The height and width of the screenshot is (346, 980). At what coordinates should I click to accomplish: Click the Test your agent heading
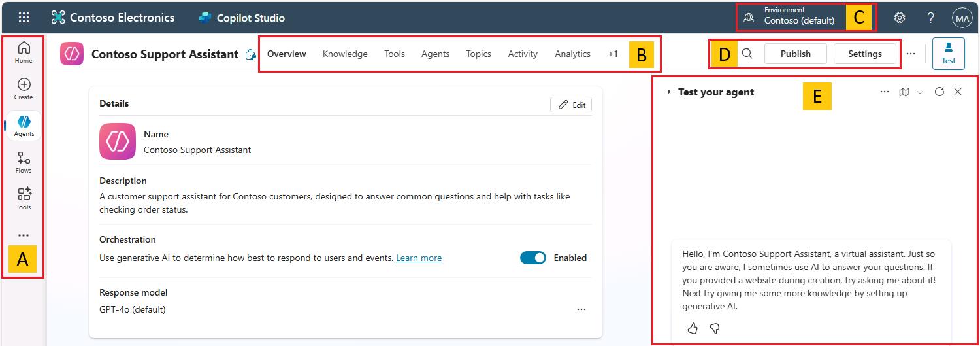click(x=716, y=92)
